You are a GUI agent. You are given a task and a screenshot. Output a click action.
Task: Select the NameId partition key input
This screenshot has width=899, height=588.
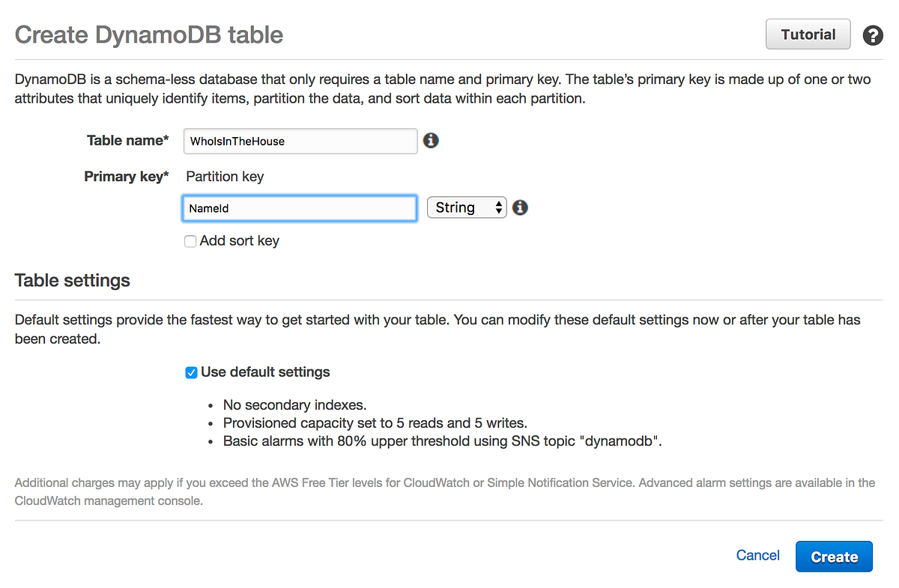(299, 207)
